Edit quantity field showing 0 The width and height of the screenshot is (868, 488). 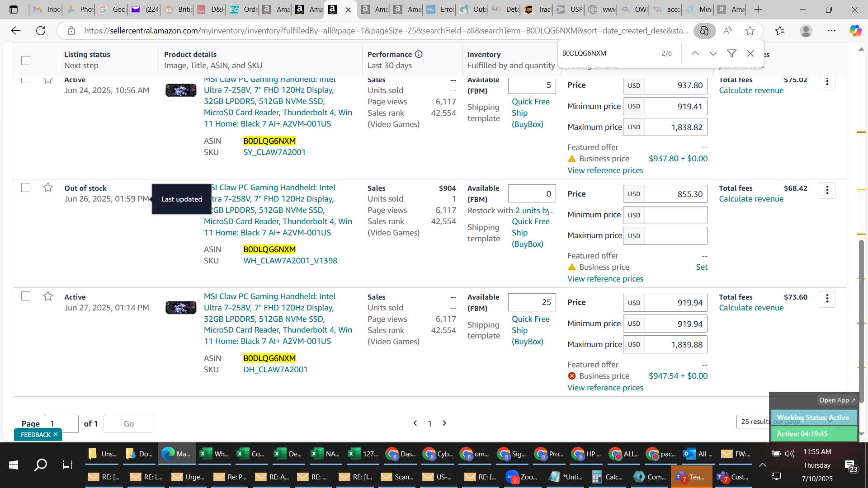click(x=532, y=194)
